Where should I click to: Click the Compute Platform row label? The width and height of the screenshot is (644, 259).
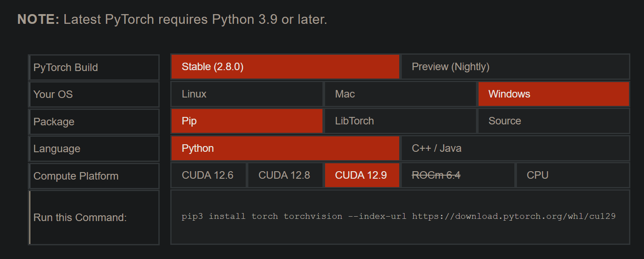pos(94,176)
